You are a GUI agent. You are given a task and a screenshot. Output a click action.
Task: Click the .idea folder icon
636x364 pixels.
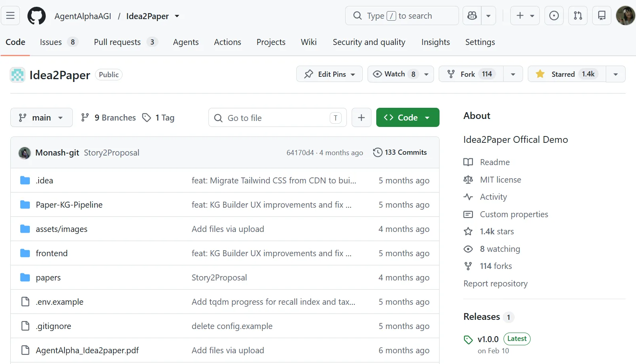click(x=25, y=181)
